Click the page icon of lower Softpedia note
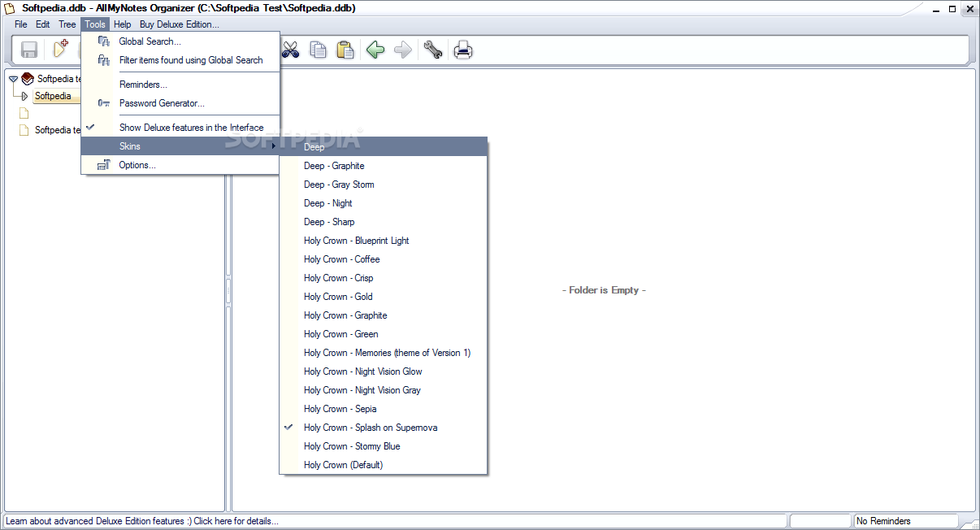Viewport: 980px width, 530px height. [24, 130]
